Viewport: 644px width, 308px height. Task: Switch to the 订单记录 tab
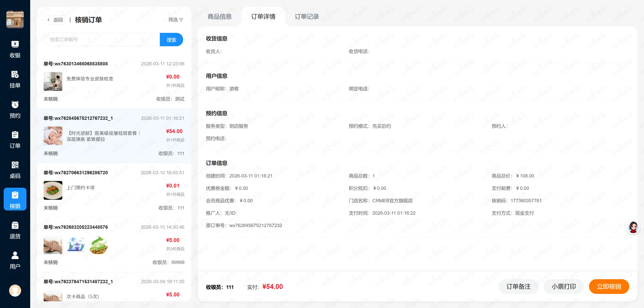tap(307, 17)
